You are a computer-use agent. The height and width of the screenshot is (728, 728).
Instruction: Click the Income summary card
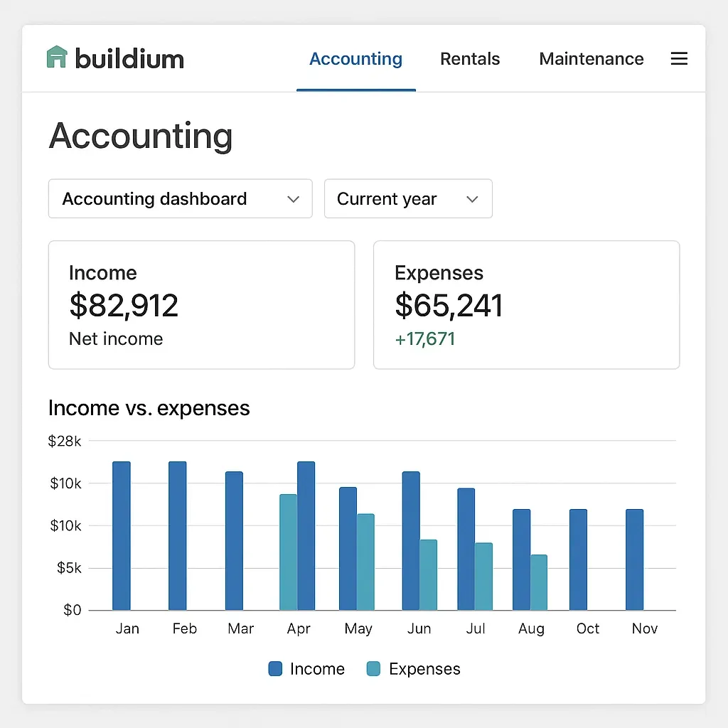(201, 304)
